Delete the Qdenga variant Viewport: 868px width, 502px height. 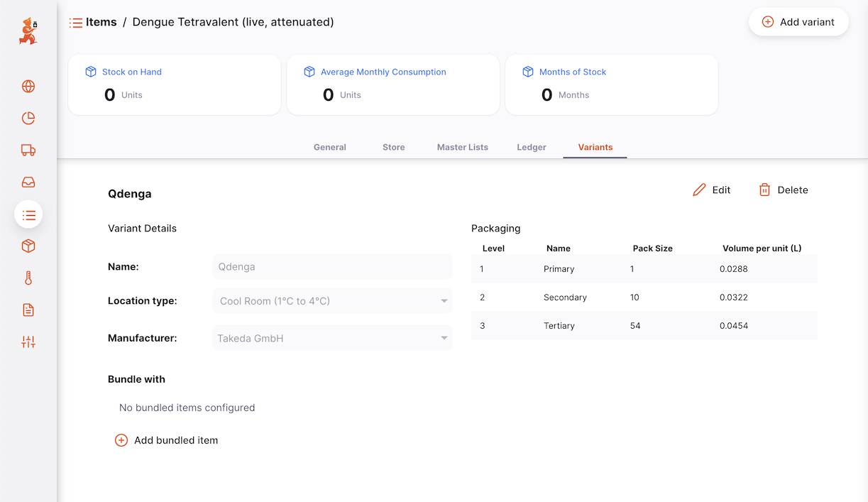[x=784, y=190]
